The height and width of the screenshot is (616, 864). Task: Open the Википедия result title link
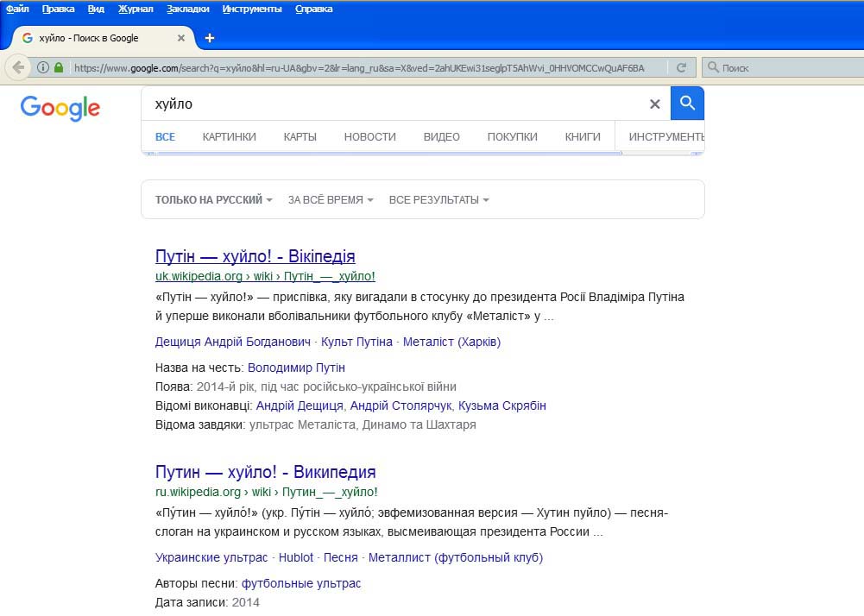[266, 472]
